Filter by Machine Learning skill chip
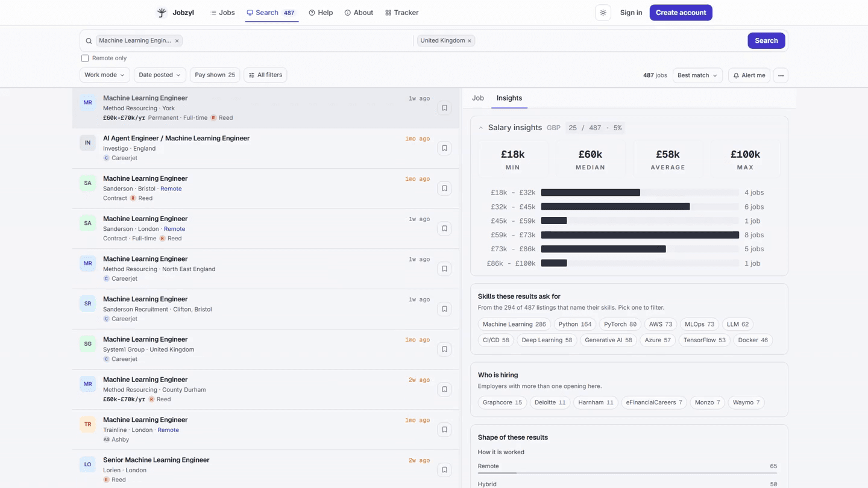 click(x=514, y=324)
